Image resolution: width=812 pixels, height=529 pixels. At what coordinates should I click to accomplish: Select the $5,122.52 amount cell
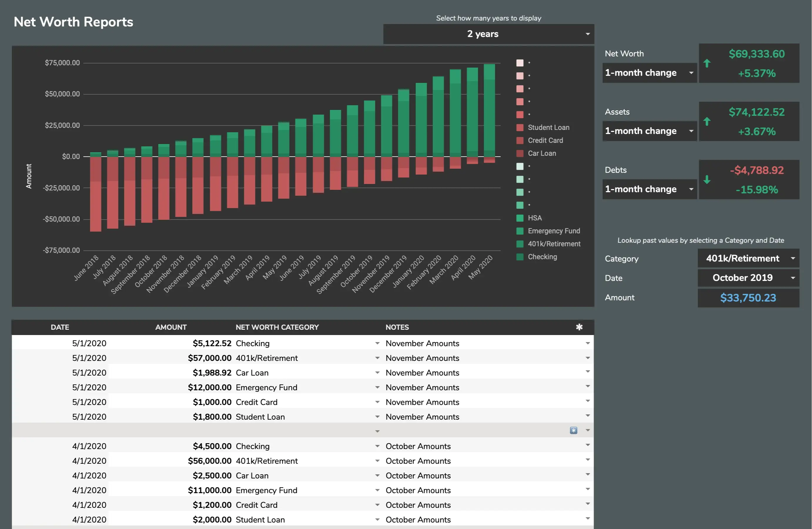tap(212, 343)
